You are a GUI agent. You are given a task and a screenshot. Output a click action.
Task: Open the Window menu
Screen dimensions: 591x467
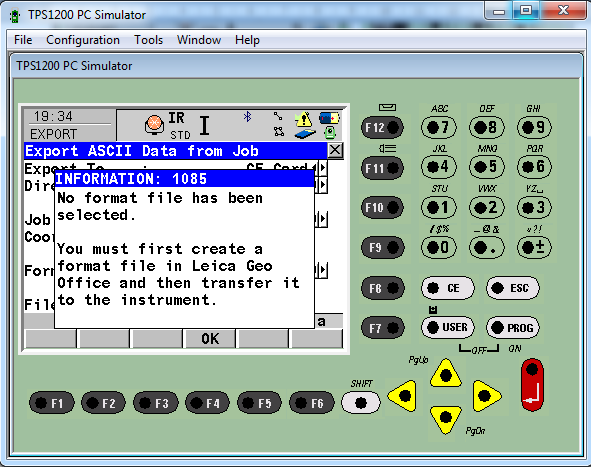[199, 40]
